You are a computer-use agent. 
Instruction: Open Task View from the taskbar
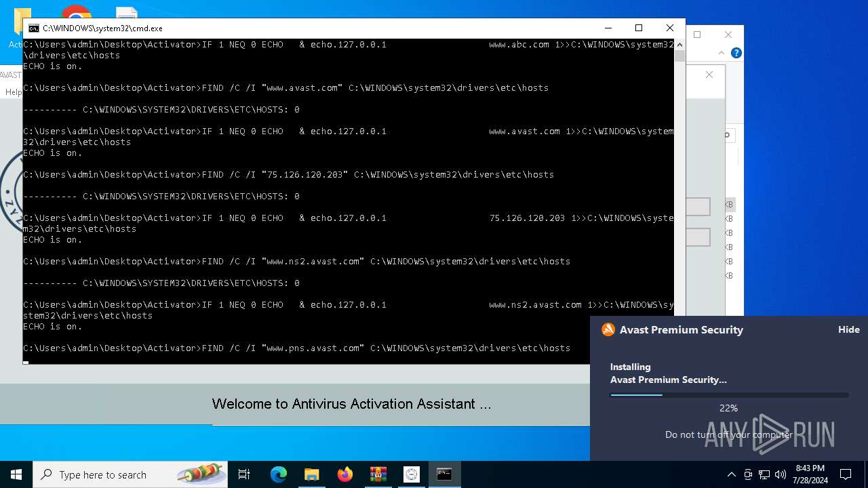click(x=244, y=474)
